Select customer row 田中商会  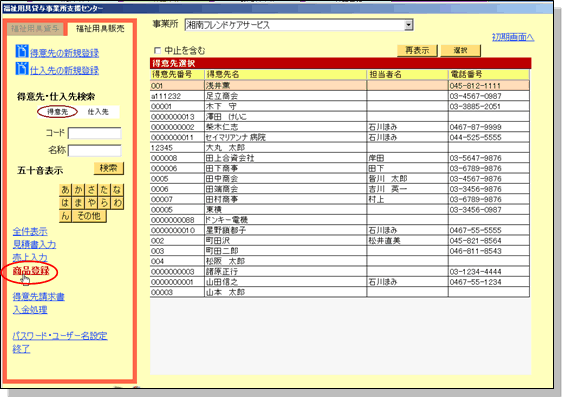tap(339, 179)
